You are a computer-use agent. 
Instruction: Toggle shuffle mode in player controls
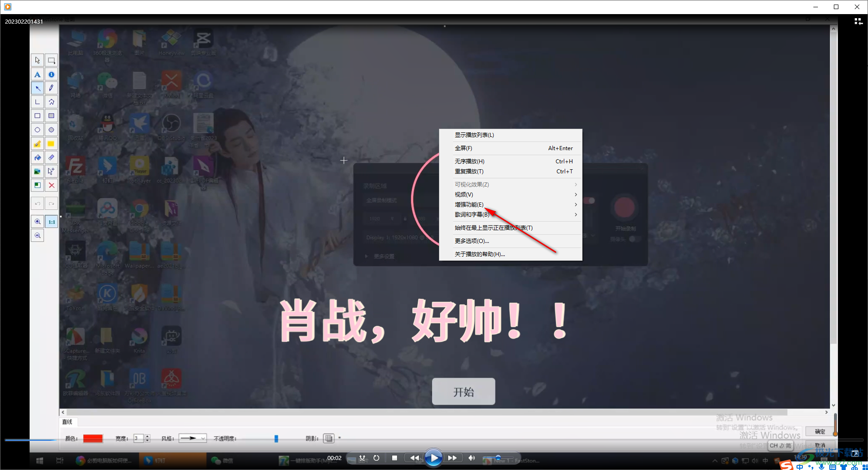362,458
